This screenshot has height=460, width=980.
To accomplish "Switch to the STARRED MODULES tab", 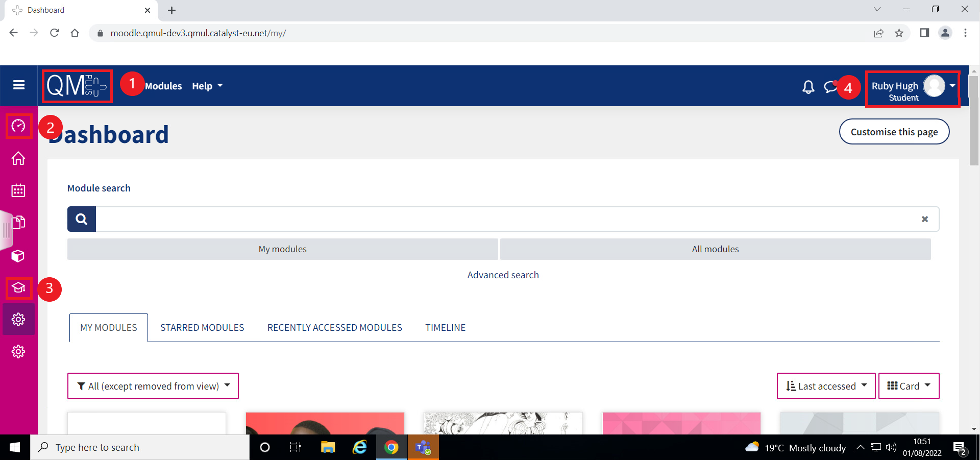I will click(x=202, y=327).
